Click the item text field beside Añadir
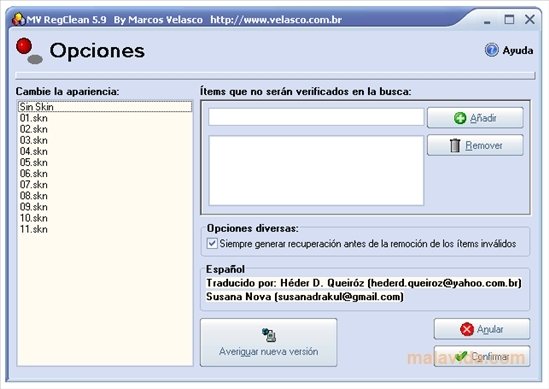Image resolution: width=549 pixels, height=389 pixels. tap(316, 117)
